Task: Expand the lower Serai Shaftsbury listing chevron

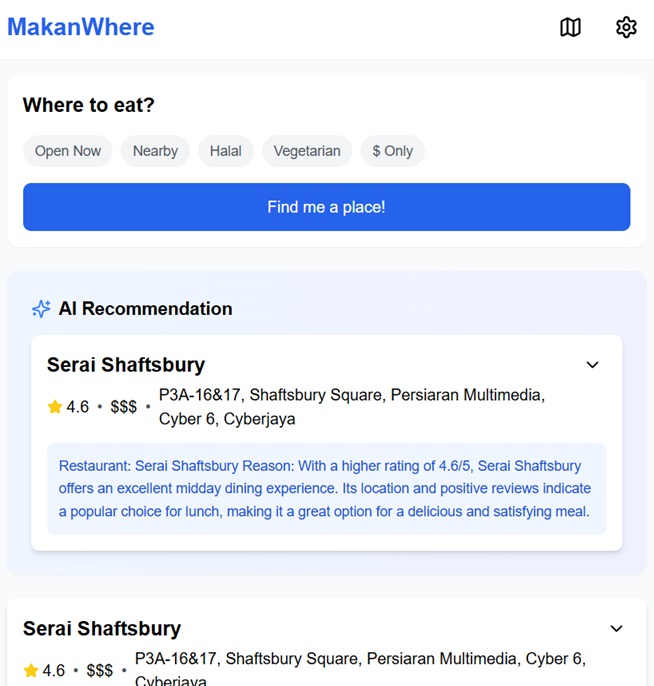Action: [x=616, y=629]
